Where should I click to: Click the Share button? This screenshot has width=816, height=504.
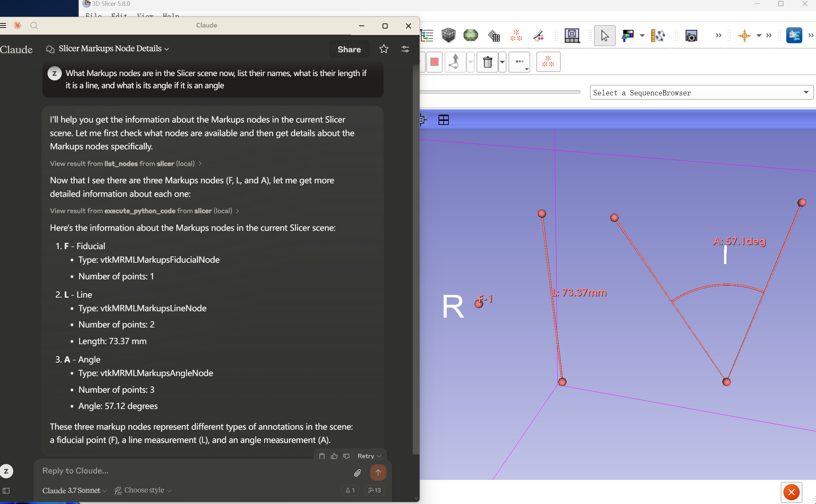(349, 49)
